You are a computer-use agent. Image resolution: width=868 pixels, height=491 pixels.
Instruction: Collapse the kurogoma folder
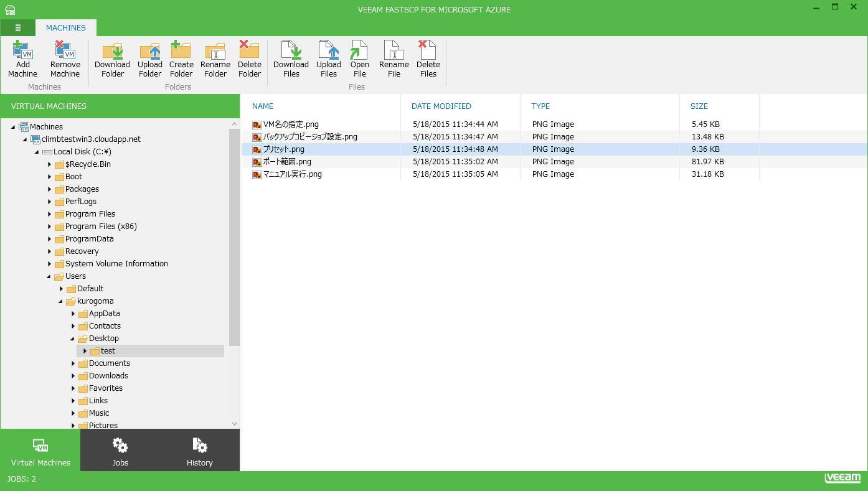pos(60,301)
